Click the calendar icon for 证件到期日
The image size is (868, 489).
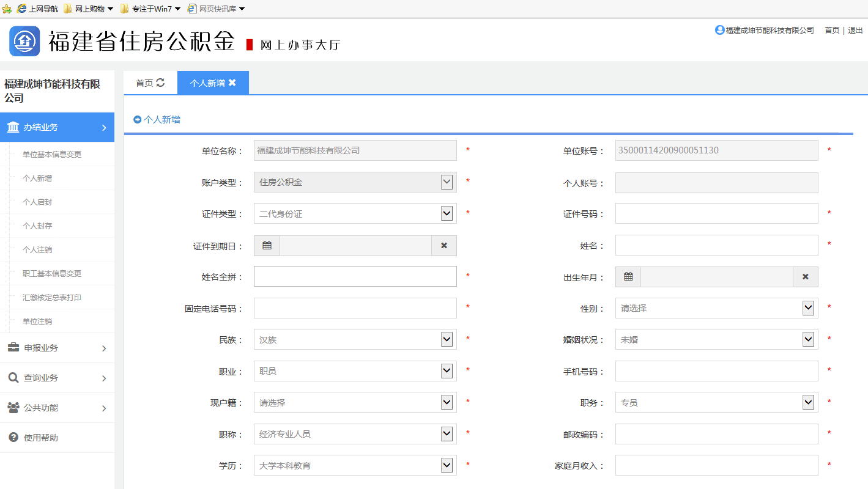tap(267, 245)
